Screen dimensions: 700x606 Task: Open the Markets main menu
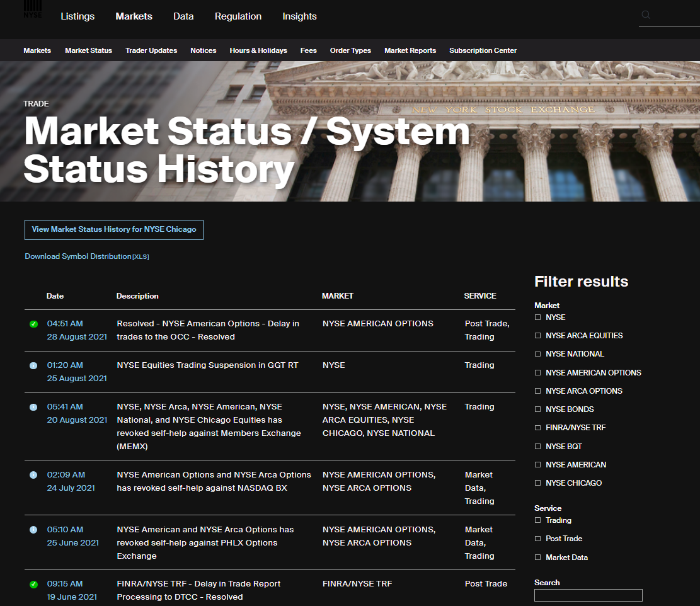pyautogui.click(x=134, y=16)
